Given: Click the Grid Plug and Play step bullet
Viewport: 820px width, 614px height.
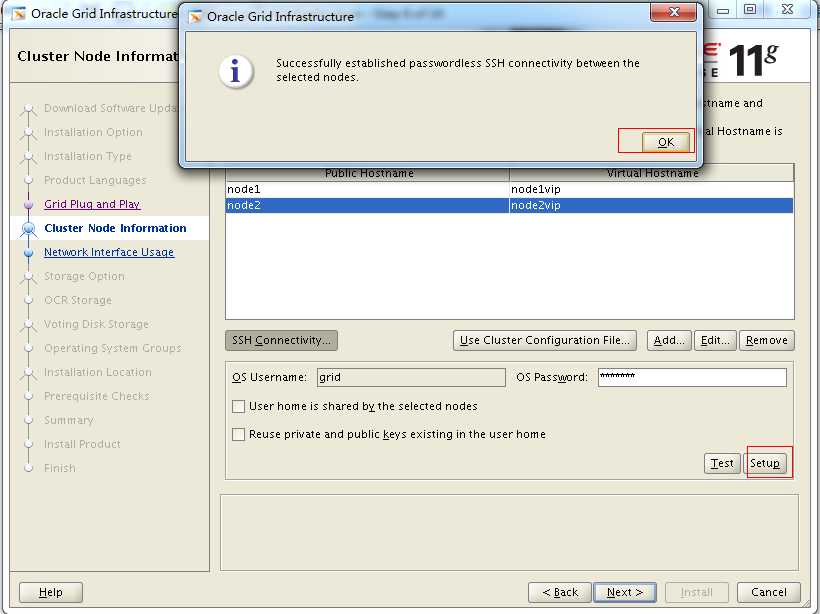Looking at the screenshot, I should coord(29,204).
